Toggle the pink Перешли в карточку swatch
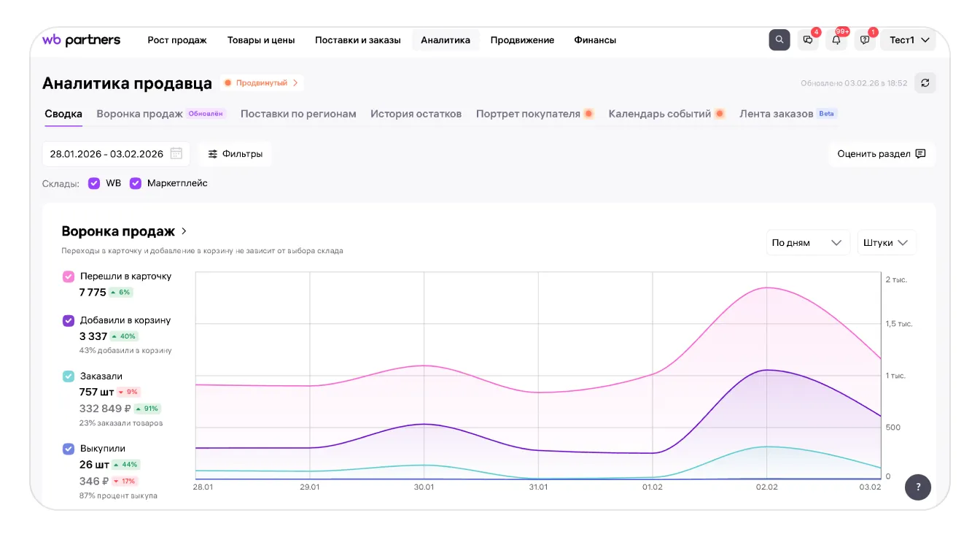Viewport: 980px width, 537px height. (x=69, y=277)
